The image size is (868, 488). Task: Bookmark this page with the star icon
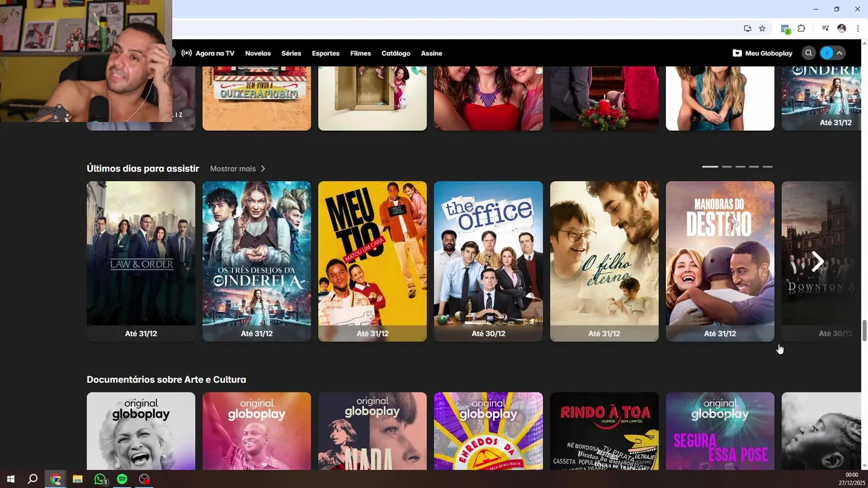762,28
